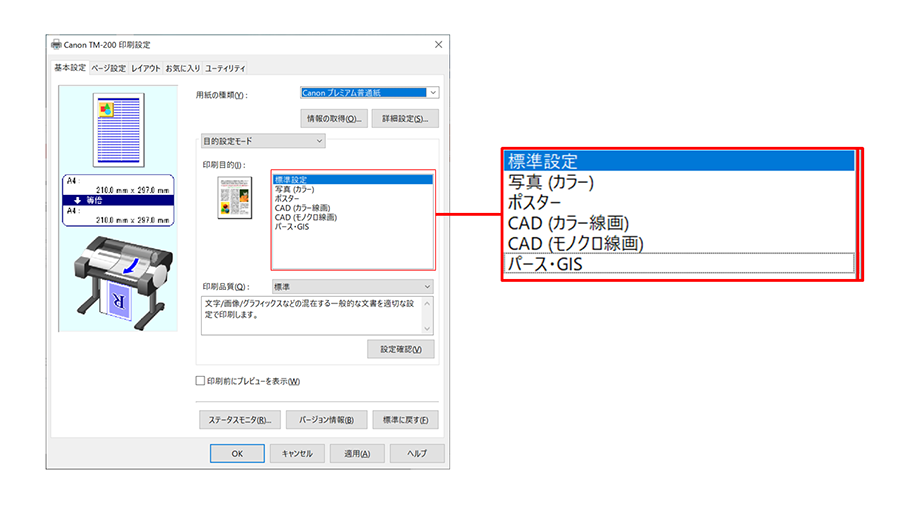Close the Canon TM-200 print settings dialog
Screen dimensions: 900x506
[438, 45]
